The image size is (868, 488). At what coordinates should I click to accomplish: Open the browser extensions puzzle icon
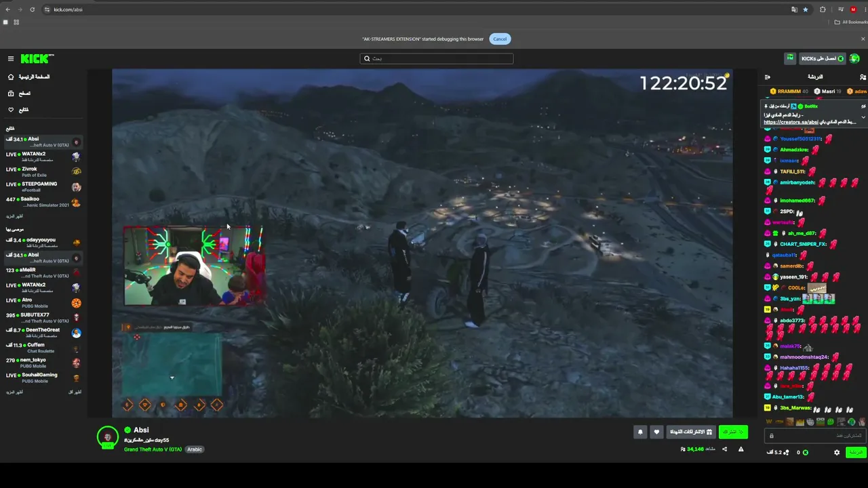coord(823,9)
